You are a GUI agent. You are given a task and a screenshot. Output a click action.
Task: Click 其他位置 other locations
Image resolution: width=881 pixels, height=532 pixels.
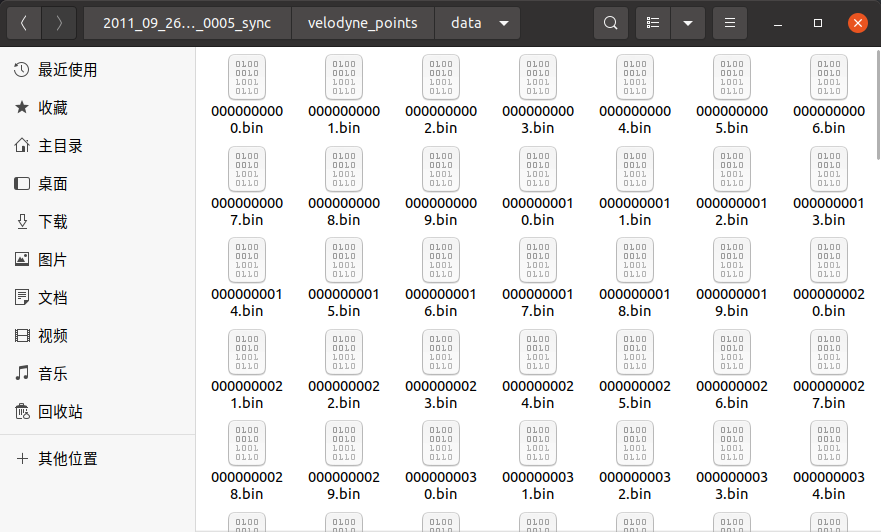98,458
